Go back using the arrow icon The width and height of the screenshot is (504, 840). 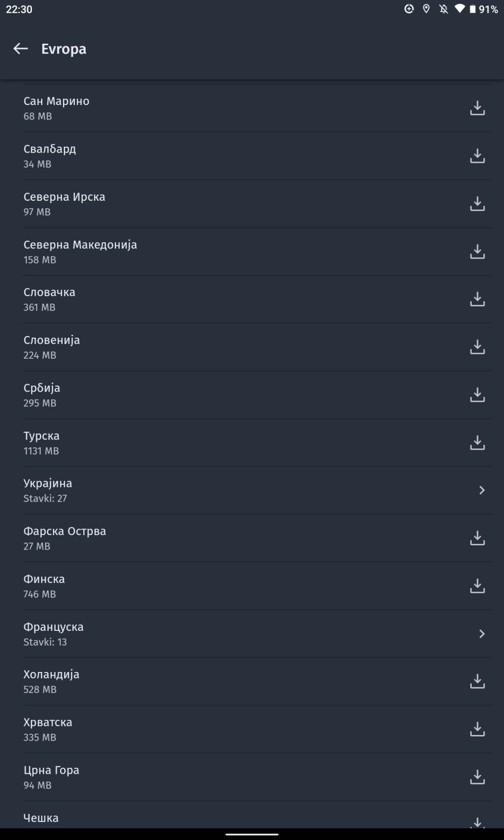tap(21, 49)
